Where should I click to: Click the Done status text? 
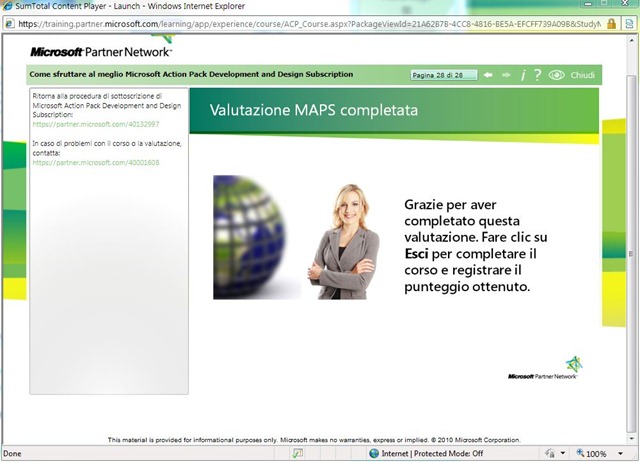pyautogui.click(x=12, y=453)
